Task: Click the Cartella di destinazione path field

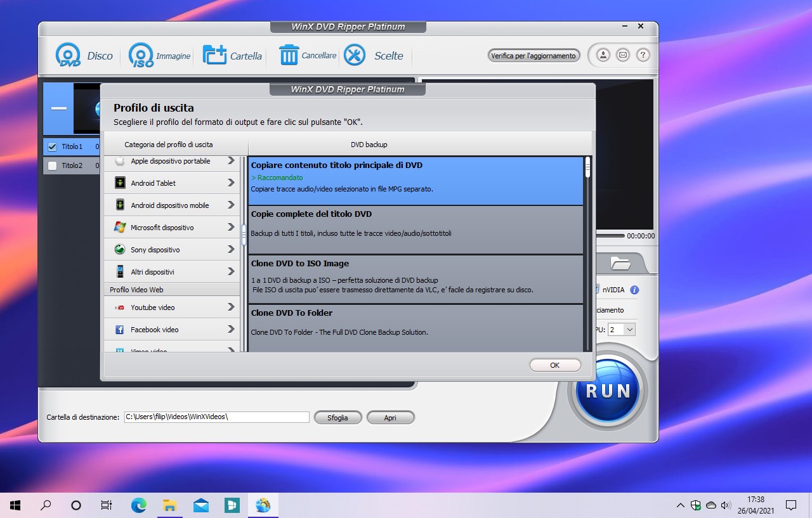Action: pos(216,417)
